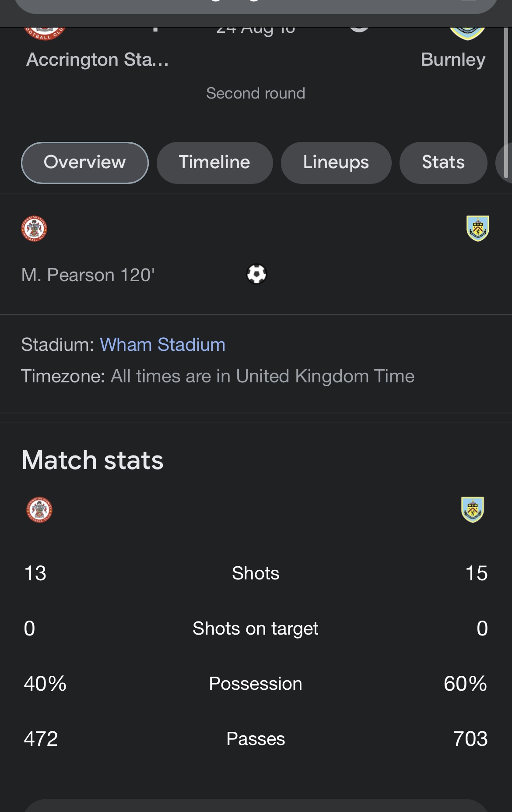Click Burnley crest under Match stats
The image size is (512, 812).
point(473,509)
